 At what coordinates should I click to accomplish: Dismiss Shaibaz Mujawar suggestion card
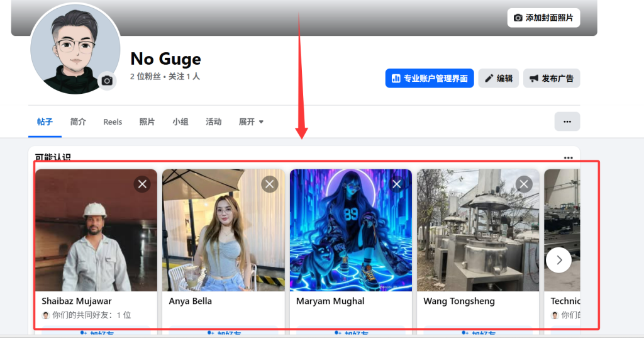pos(143,184)
